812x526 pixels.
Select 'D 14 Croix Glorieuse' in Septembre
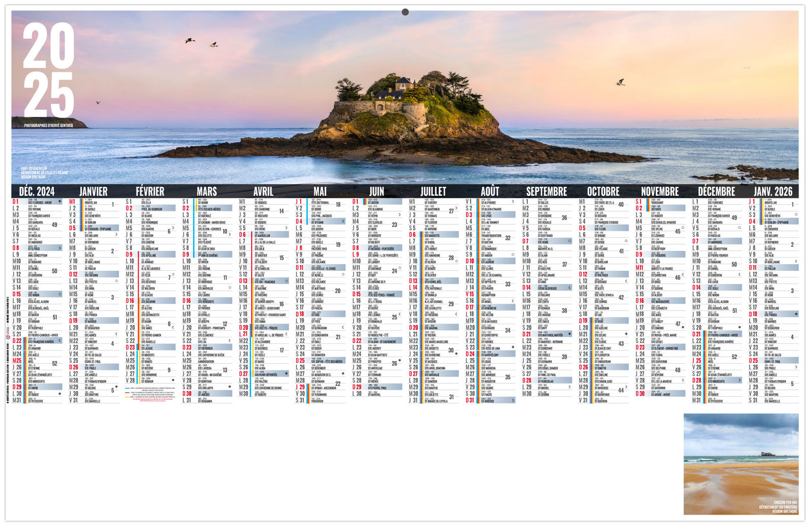pos(547,288)
